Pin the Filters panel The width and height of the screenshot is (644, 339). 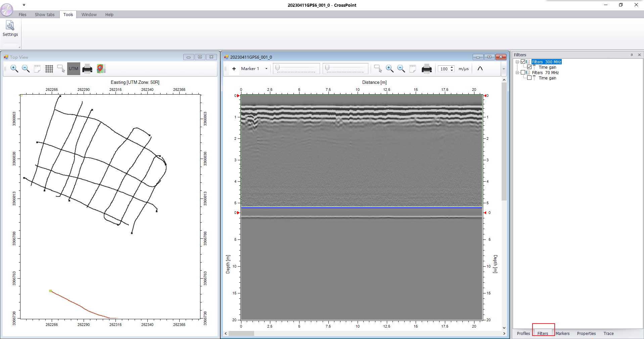[x=632, y=55]
